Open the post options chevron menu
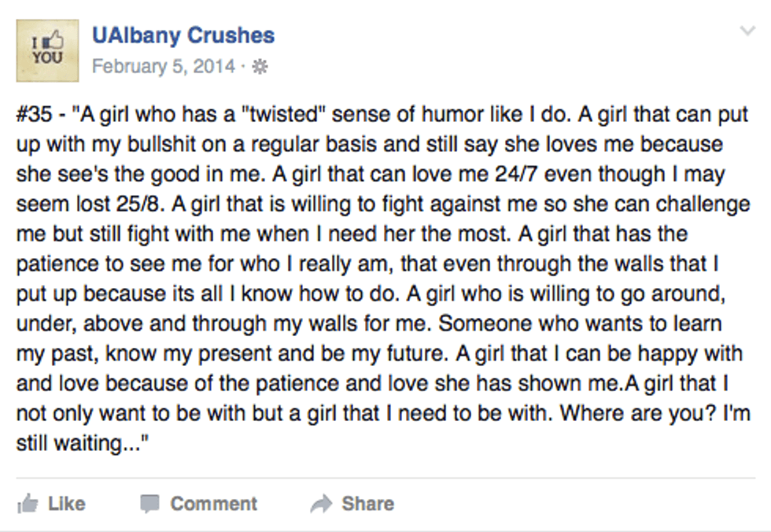This screenshot has height=532, width=771. 747,31
